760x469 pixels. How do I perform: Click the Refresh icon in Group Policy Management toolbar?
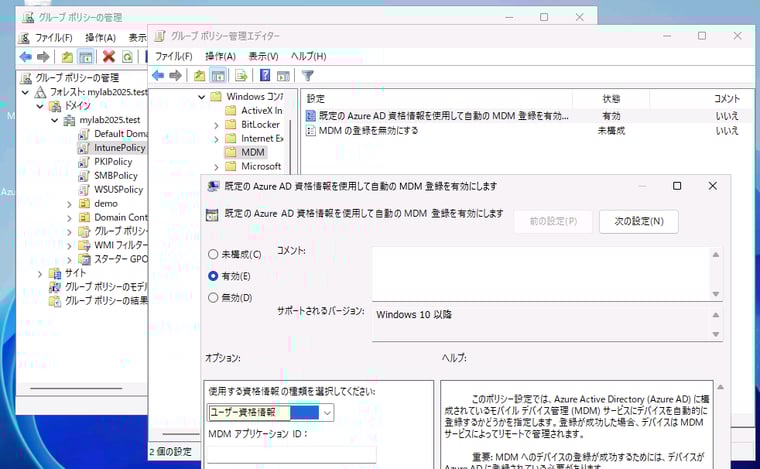(x=127, y=57)
